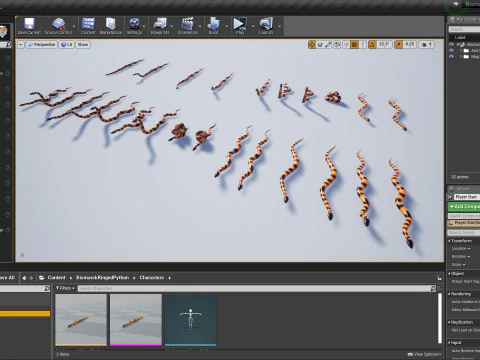Click asset search magnifier icon

pos(433,288)
